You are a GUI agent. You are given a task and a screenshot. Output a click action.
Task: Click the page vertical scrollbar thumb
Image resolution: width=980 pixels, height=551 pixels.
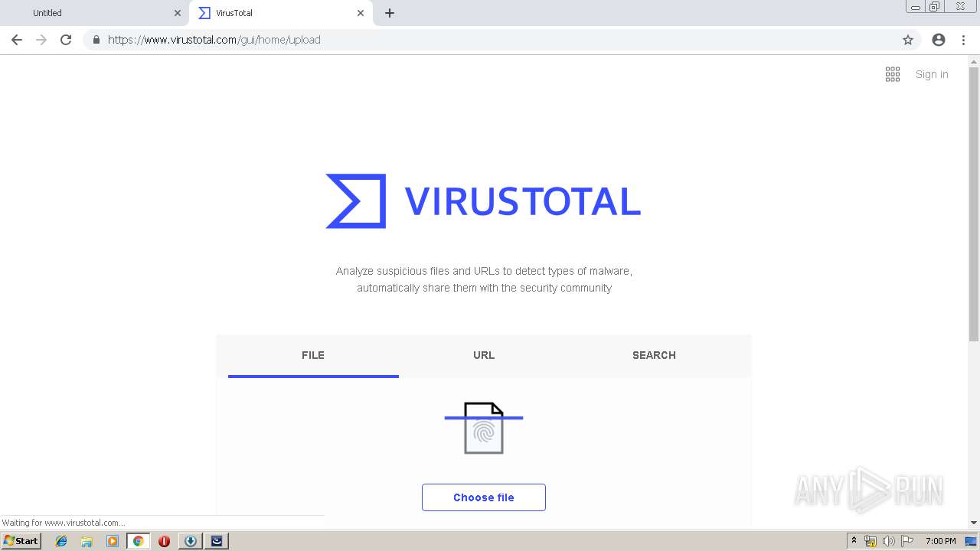[974, 204]
